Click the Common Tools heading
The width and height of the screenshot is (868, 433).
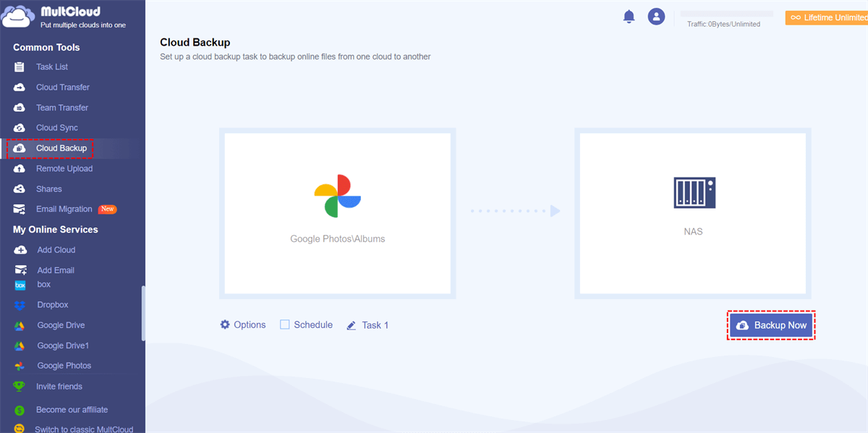click(46, 47)
